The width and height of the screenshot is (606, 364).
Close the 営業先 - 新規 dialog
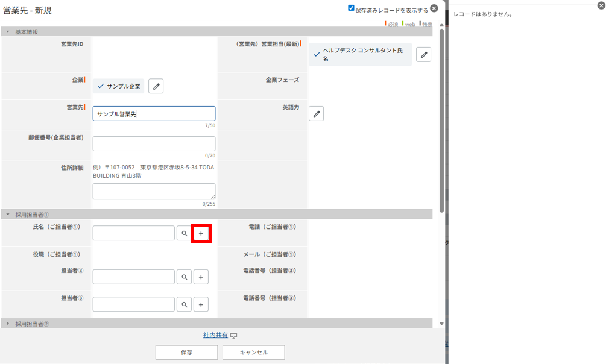coord(434,8)
